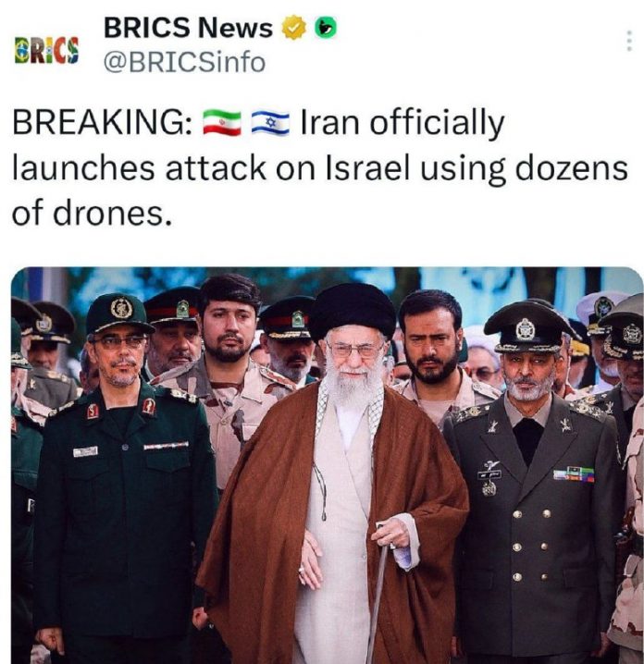Open the three-dot more options menu
The width and height of the screenshot is (644, 664).
pos(629,41)
